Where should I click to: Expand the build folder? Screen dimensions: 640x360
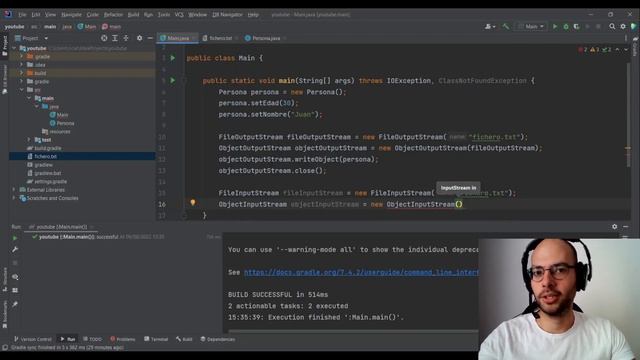pyautogui.click(x=22, y=73)
